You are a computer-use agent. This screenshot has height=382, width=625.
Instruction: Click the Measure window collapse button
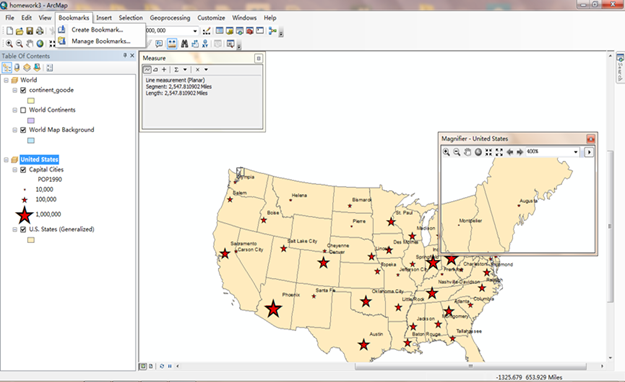pos(258,58)
